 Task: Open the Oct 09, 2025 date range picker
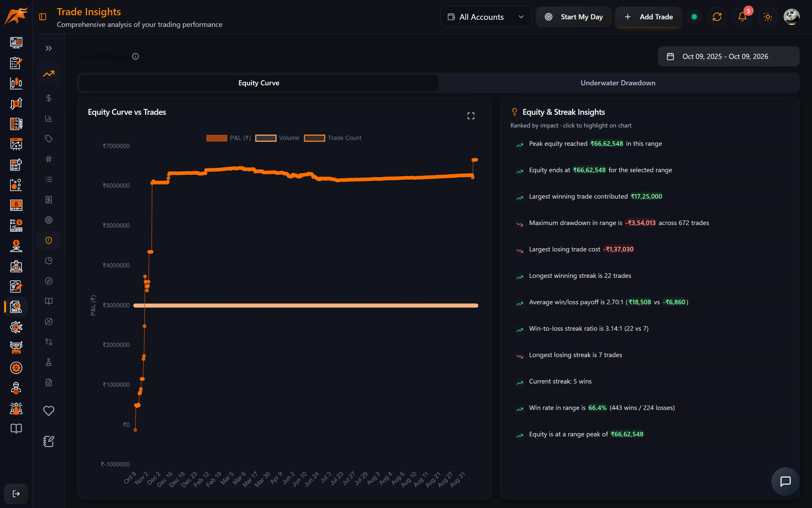(x=729, y=56)
